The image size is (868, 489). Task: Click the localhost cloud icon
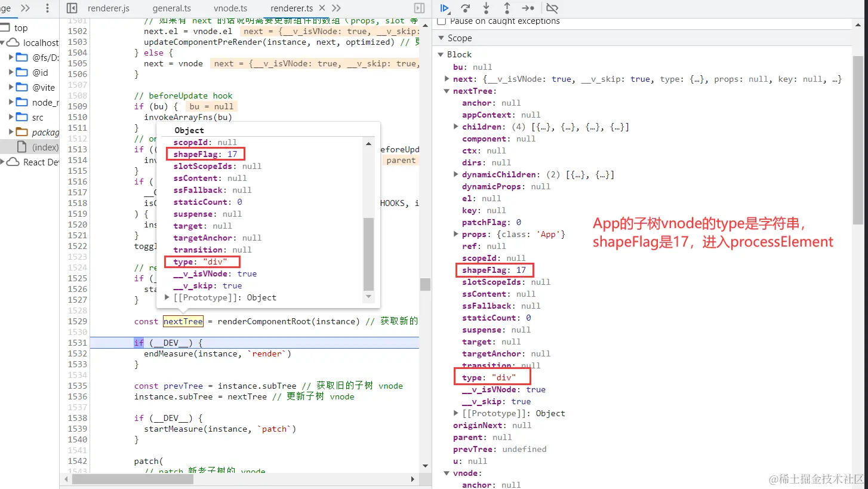[x=14, y=43]
